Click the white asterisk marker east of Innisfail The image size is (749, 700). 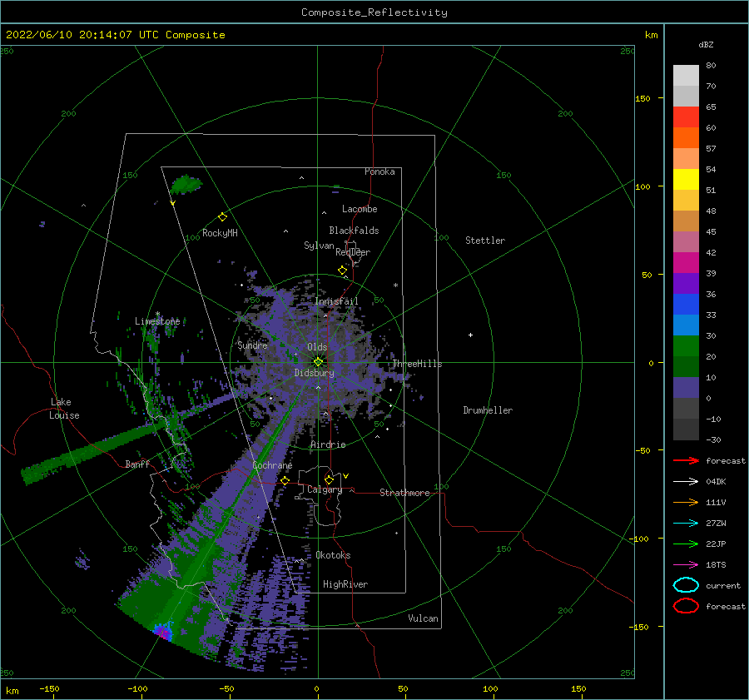point(395,285)
